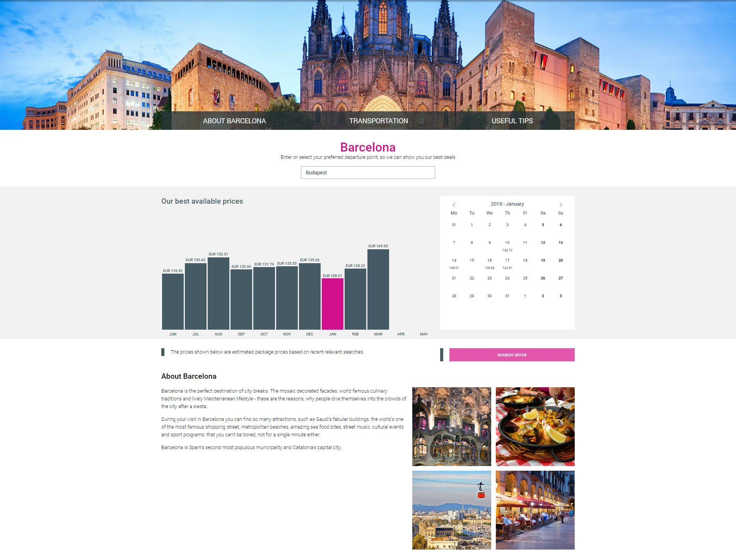This screenshot has height=560, width=736.
Task: Switch to the Transportation tab
Action: pos(379,121)
